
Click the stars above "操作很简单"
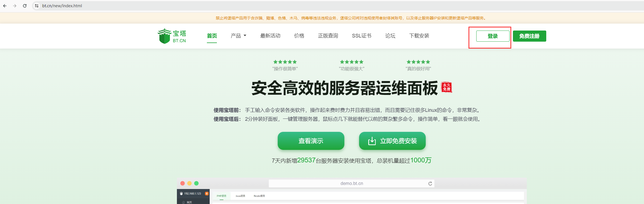tap(285, 62)
